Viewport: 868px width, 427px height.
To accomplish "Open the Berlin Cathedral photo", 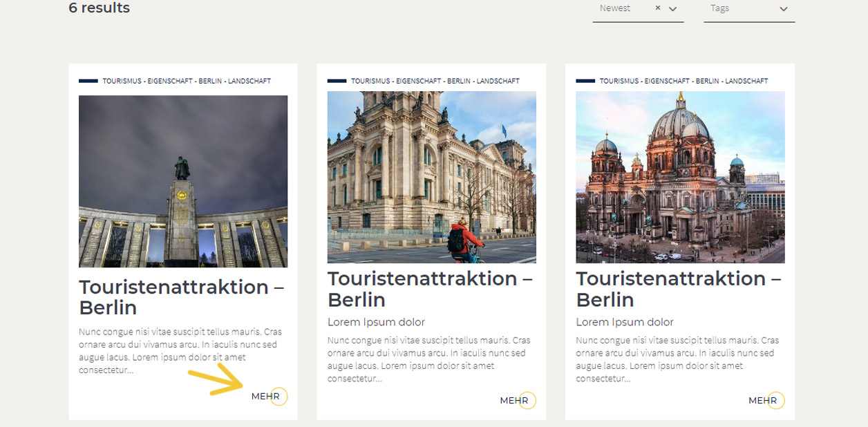I will (680, 177).
